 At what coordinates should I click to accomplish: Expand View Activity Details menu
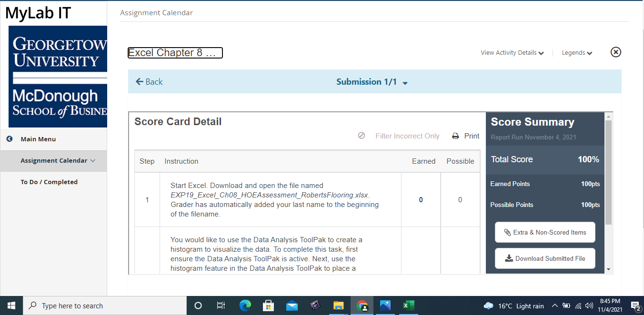click(512, 53)
